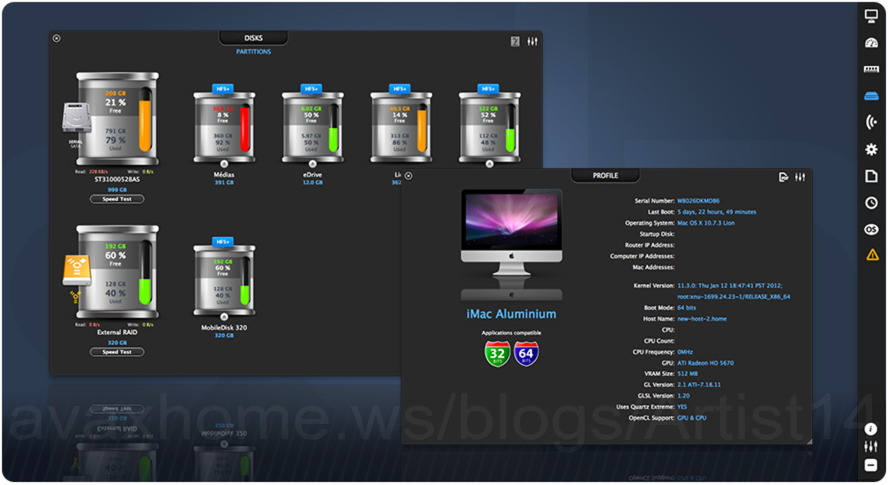Click the Kernel Version 11.3.0 date line

(x=730, y=286)
